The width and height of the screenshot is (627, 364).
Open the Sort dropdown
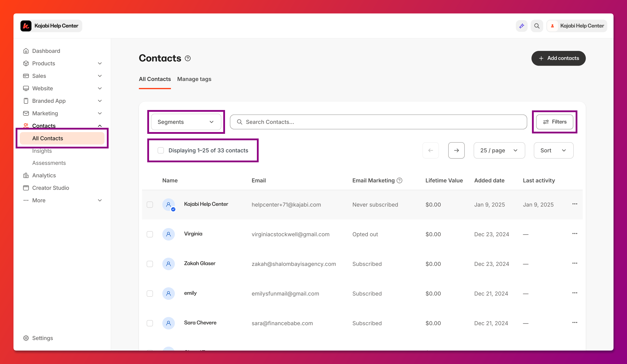click(553, 150)
